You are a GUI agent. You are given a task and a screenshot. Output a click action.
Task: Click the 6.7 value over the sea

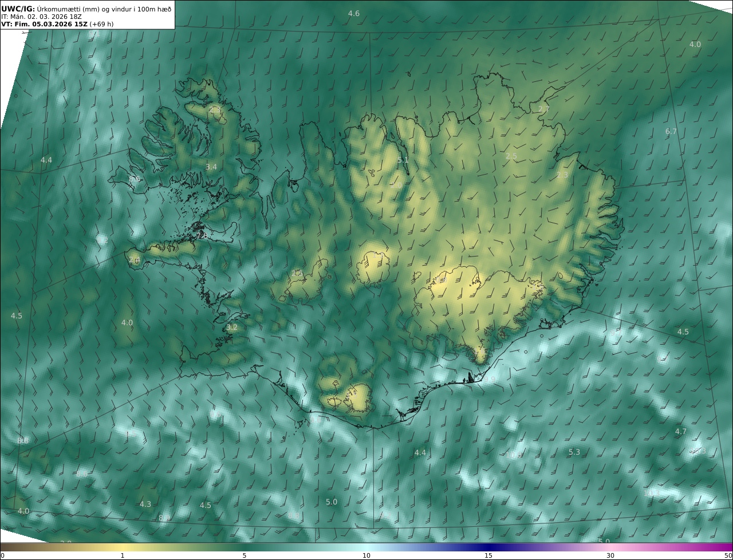[x=671, y=131]
